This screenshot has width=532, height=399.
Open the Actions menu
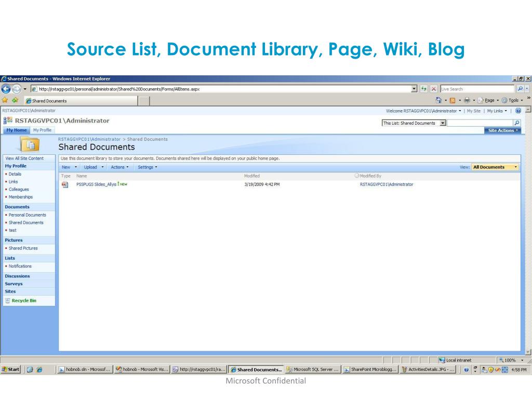pos(120,167)
